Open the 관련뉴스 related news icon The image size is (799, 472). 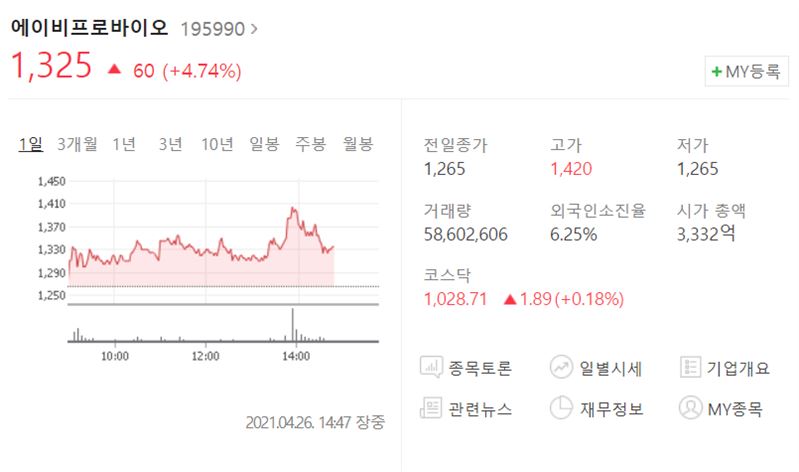(x=433, y=408)
